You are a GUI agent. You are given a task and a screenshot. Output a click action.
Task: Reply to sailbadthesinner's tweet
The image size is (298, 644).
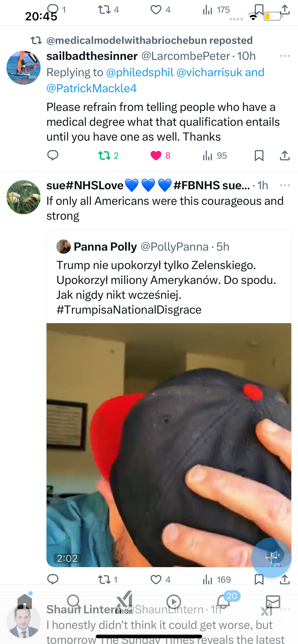tap(53, 155)
